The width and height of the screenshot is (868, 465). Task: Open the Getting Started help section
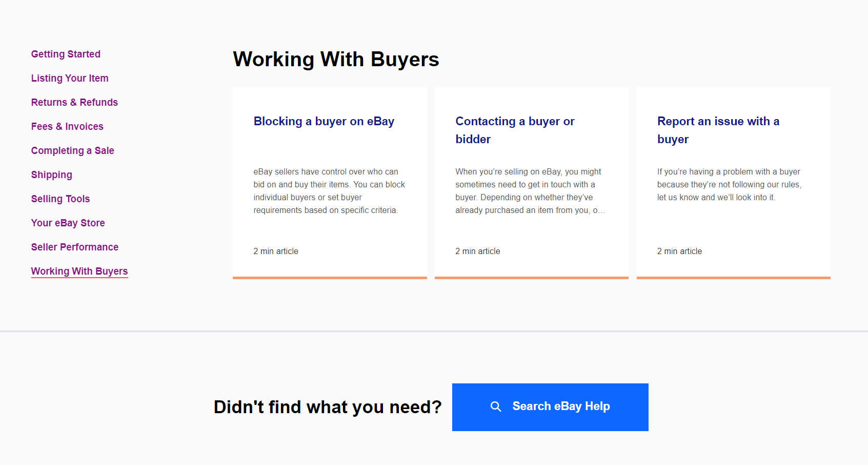[x=66, y=54]
